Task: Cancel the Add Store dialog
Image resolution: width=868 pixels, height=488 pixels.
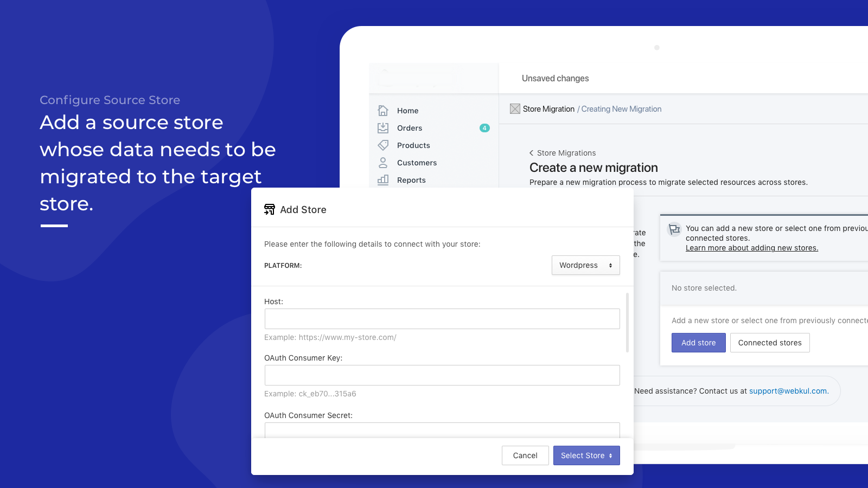Action: click(525, 455)
